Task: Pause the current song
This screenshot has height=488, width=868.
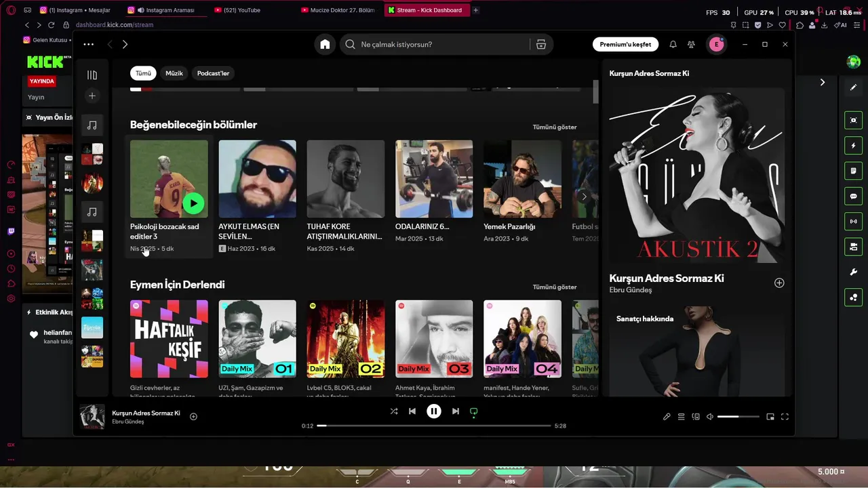Action: pyautogui.click(x=434, y=411)
